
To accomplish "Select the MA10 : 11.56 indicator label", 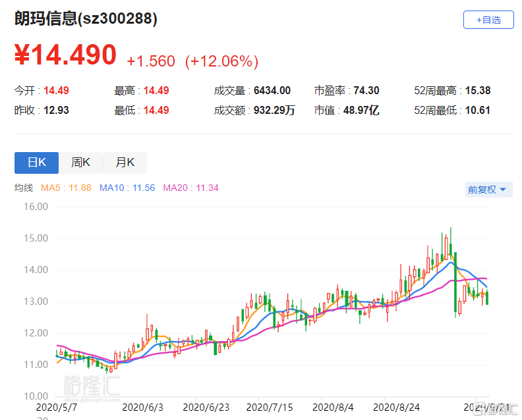I will [x=127, y=188].
